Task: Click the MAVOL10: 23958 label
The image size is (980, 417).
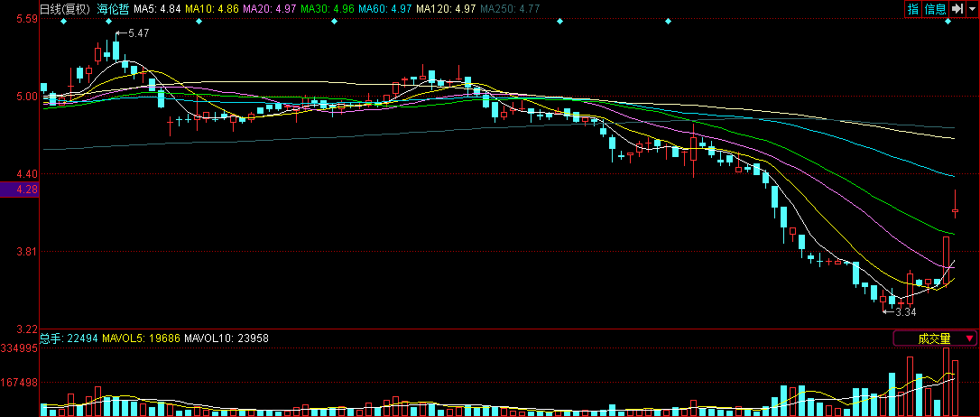Action: 227,338
